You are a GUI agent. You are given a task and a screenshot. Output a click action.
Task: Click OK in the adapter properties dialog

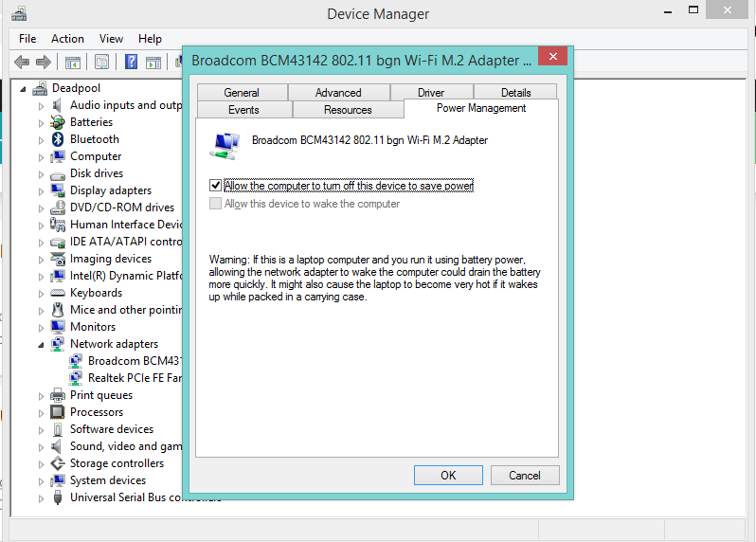point(448,476)
